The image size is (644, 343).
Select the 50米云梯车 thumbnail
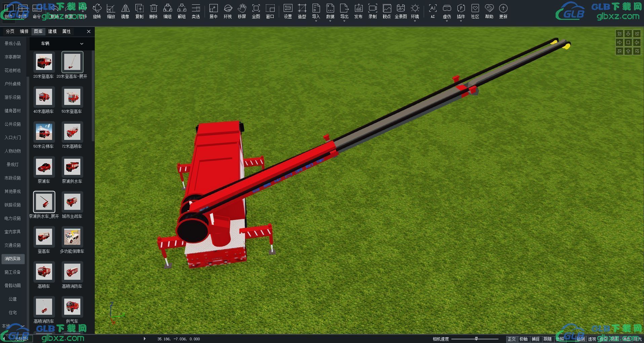[x=44, y=132]
